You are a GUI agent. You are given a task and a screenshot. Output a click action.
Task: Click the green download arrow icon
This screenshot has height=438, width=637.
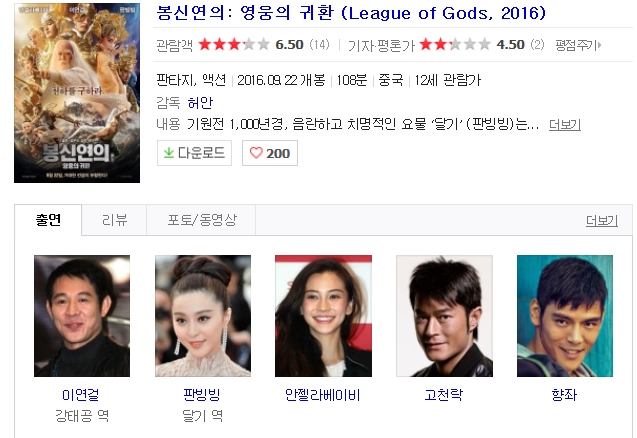point(169,153)
